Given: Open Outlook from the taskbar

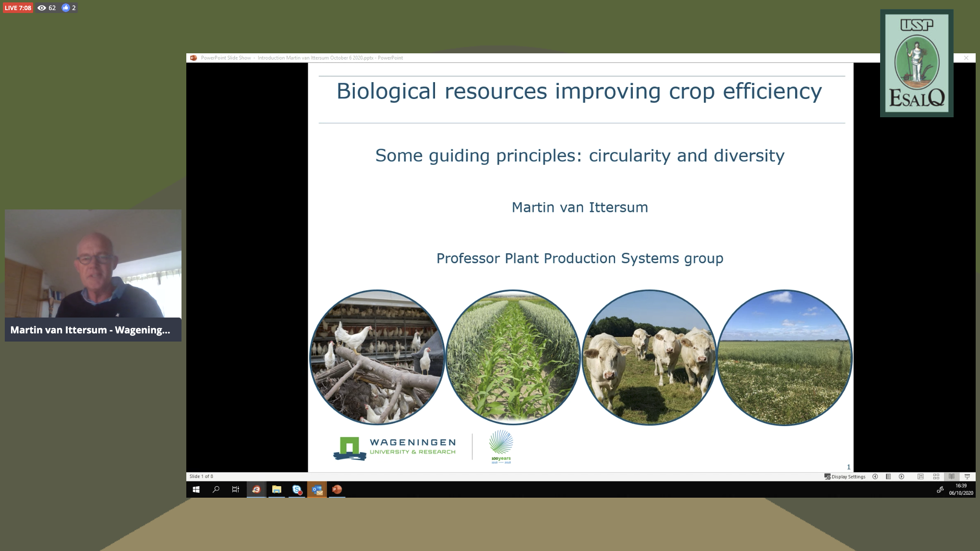Looking at the screenshot, I should point(317,490).
